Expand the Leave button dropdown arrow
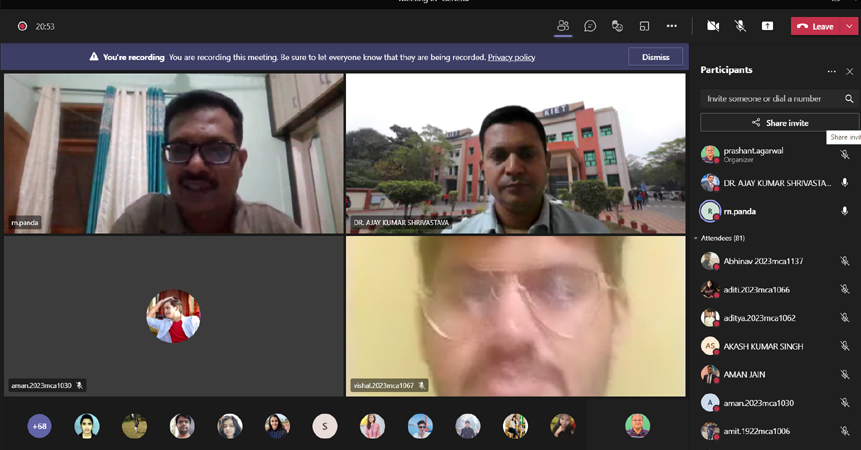 click(849, 26)
